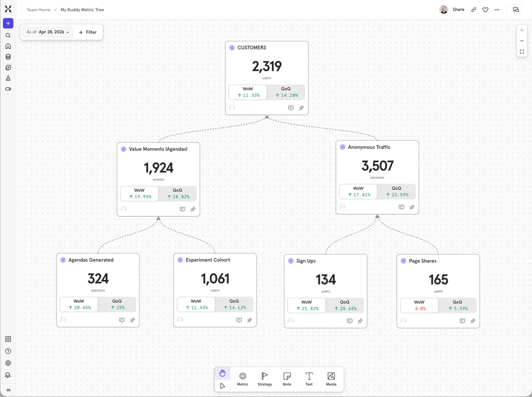Open notifications bell in the sidebar
The height and width of the screenshot is (397, 532).
pyautogui.click(x=8, y=375)
